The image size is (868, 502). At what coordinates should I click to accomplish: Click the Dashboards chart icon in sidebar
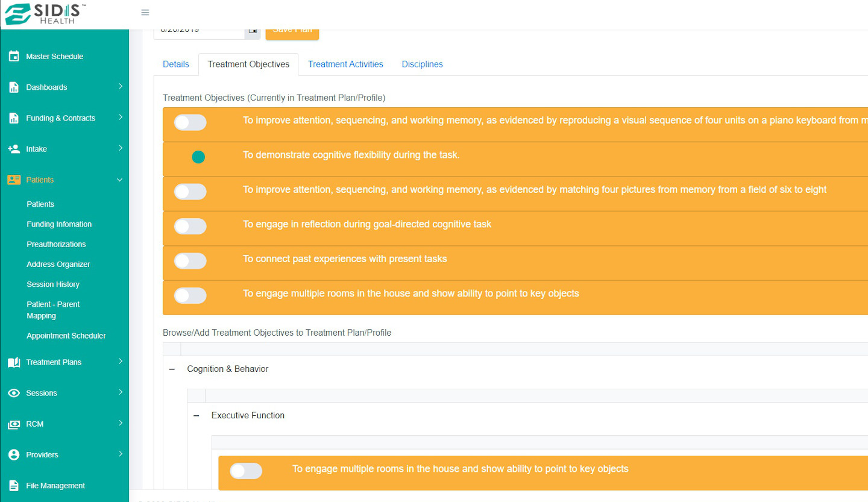click(14, 87)
